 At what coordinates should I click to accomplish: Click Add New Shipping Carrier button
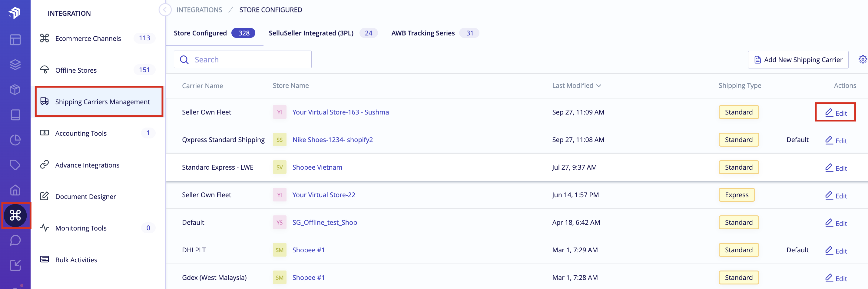(x=798, y=60)
